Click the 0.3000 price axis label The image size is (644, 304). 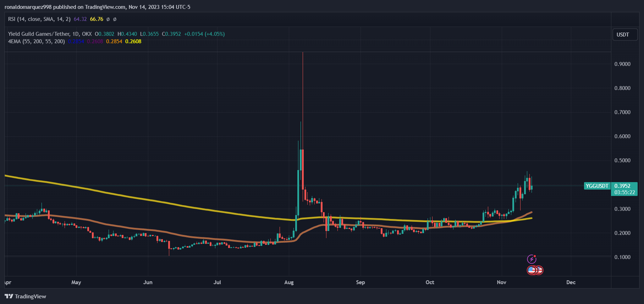pos(622,209)
